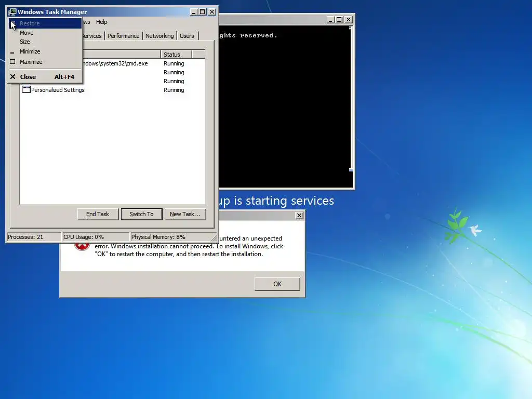Image resolution: width=532 pixels, height=399 pixels.
Task: Minimize the command prompt window
Action: tap(330, 20)
